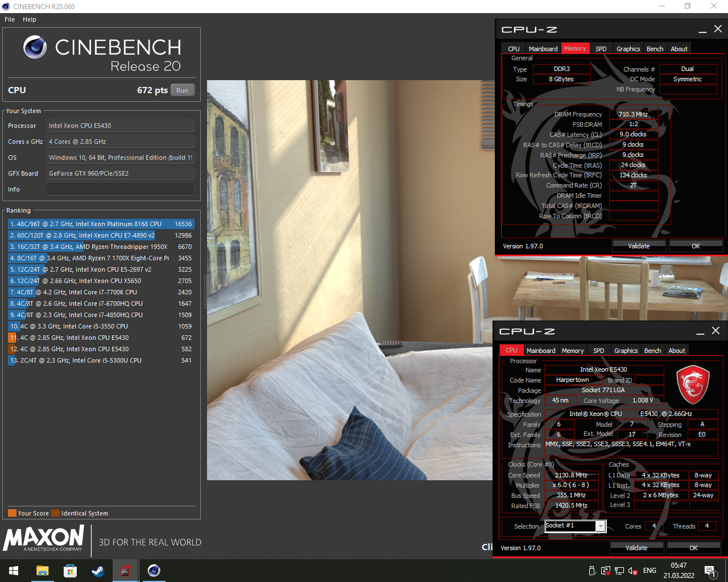Select Bench tab in lower CPU-Z window
The image size is (728, 582).
coord(653,351)
